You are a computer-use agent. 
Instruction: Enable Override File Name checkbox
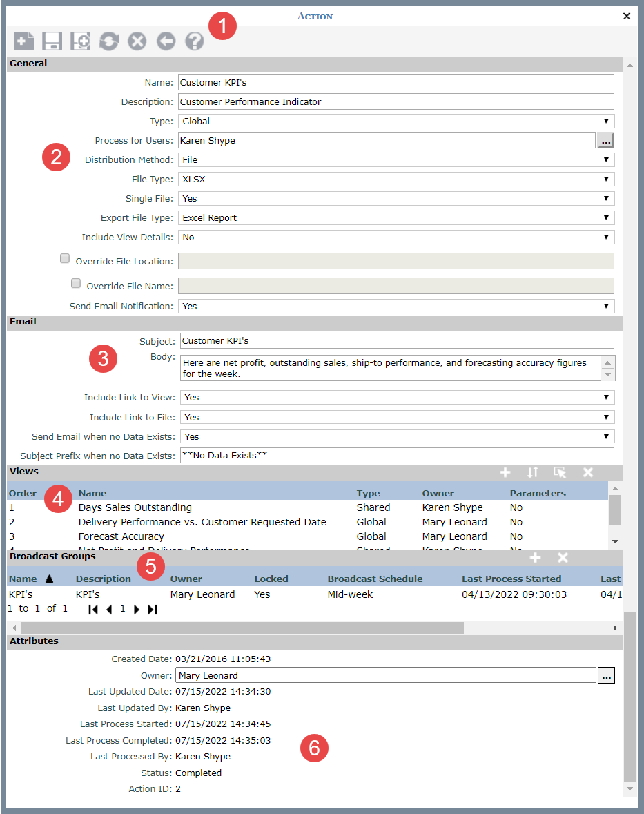point(76,284)
